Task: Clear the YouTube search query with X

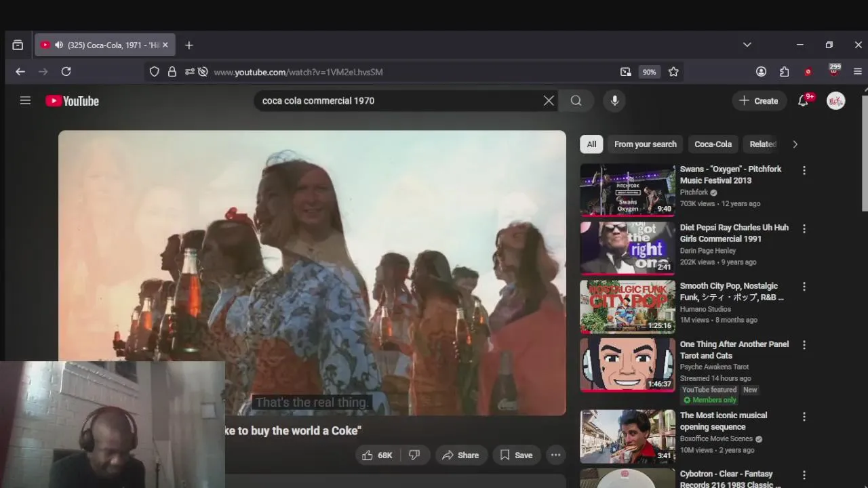Action: click(549, 100)
